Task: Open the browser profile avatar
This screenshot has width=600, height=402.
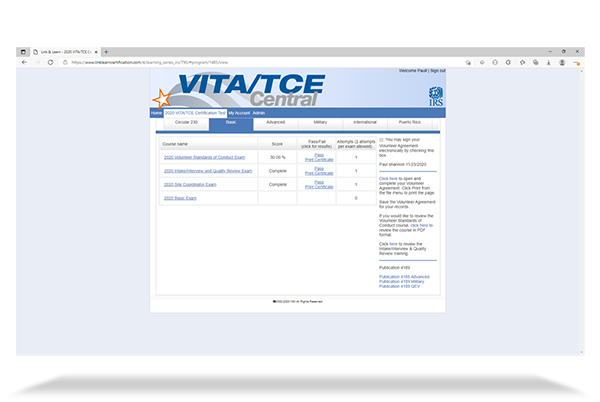Action: [x=562, y=62]
